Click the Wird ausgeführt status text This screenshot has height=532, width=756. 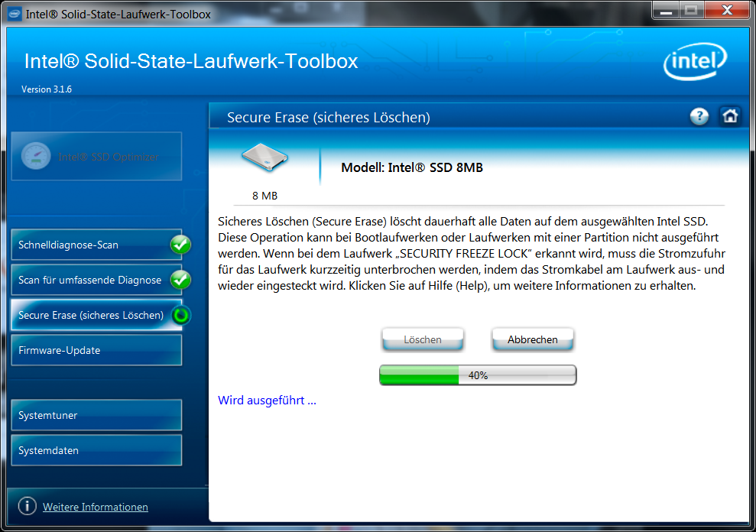[267, 401]
